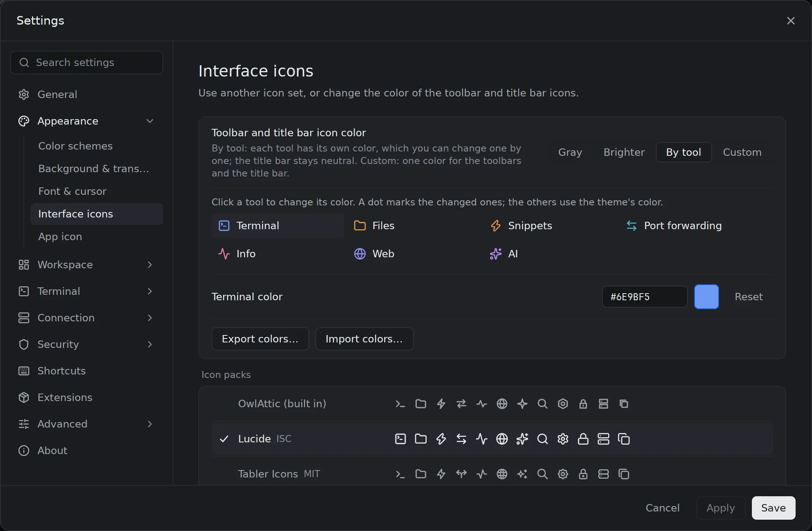The width and height of the screenshot is (812, 531).
Task: Focus the Search settings field
Action: point(87,62)
